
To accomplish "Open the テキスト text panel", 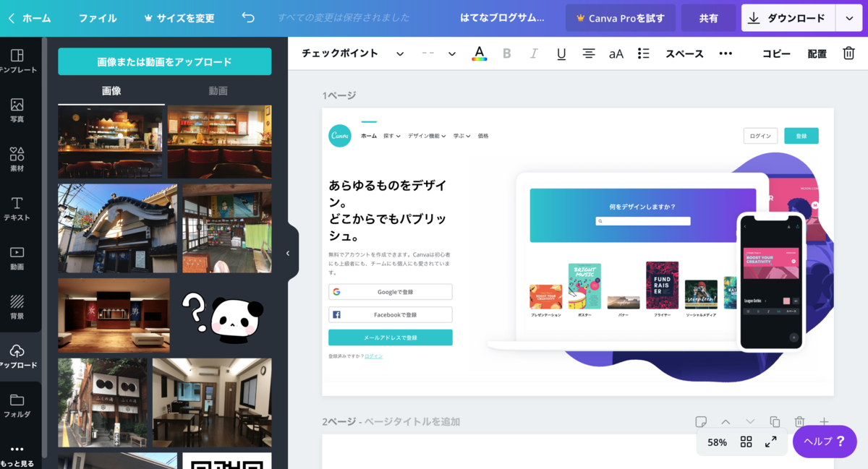I will point(17,208).
